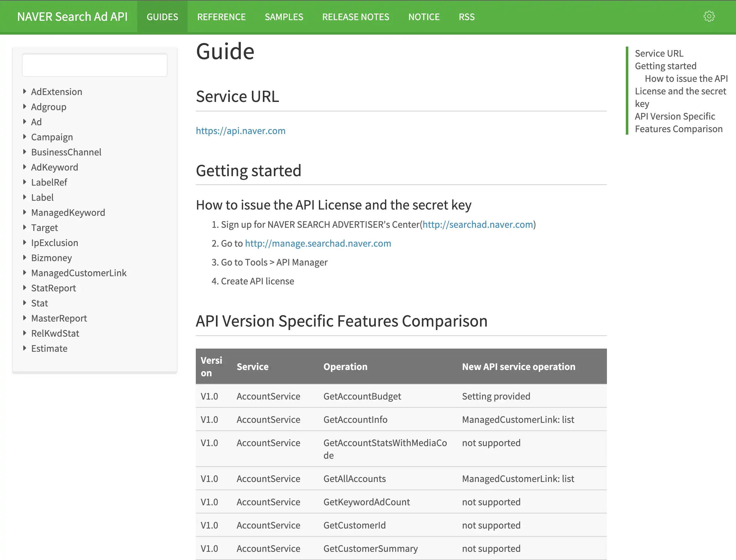Image resolution: width=736 pixels, height=560 pixels.
Task: Click the sidebar search input field
Action: 95,65
